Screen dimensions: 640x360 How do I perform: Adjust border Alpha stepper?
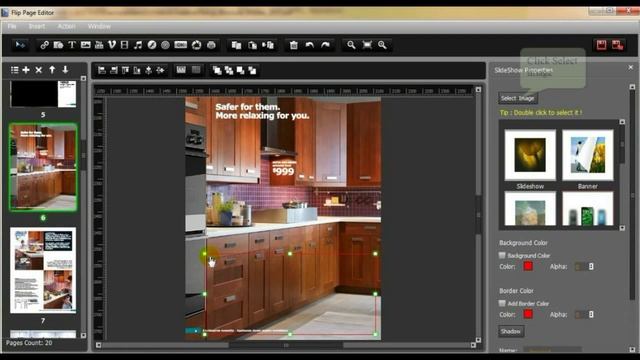click(591, 314)
